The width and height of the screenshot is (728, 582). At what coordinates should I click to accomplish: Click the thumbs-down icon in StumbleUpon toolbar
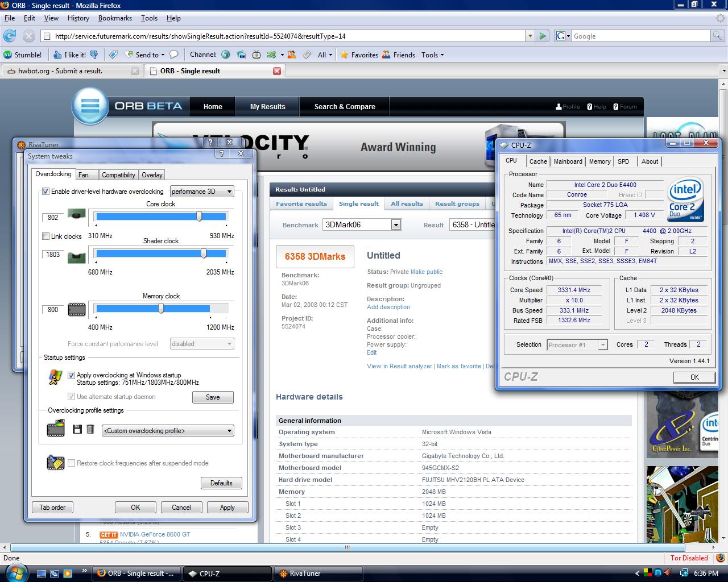(94, 55)
